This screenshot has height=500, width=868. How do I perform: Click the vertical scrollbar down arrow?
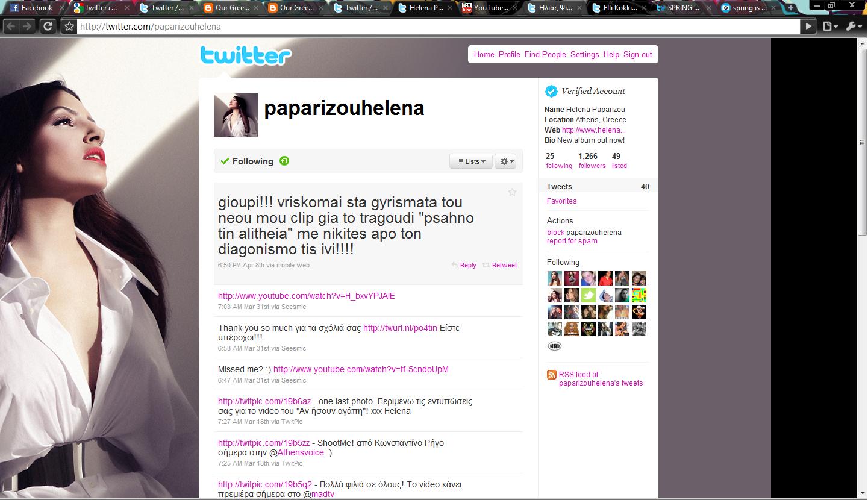863,494
